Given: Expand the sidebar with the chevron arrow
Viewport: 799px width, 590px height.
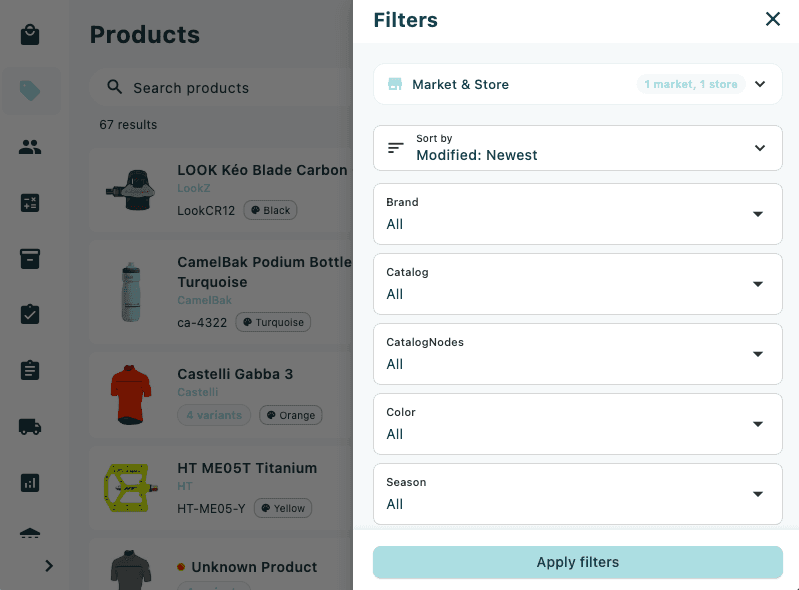Looking at the screenshot, I should pos(49,566).
